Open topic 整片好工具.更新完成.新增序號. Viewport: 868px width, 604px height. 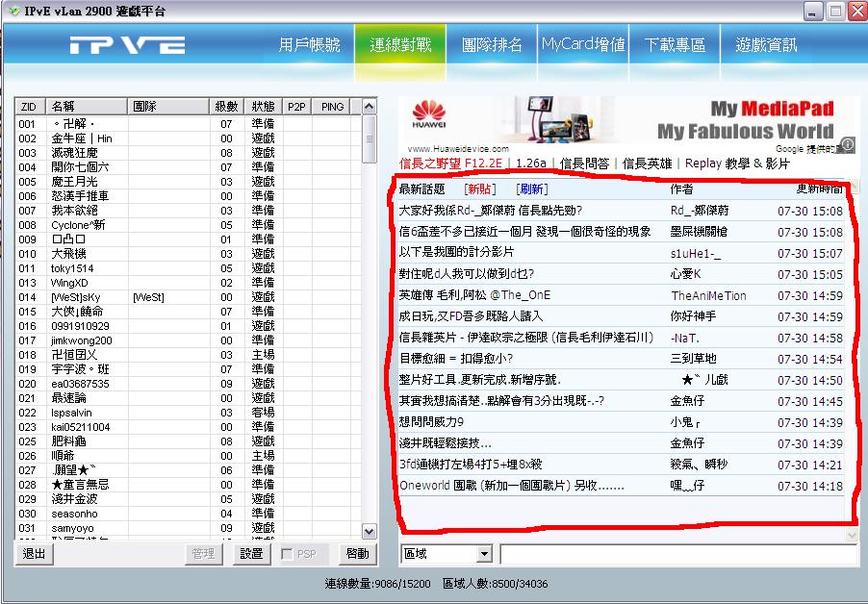point(480,380)
